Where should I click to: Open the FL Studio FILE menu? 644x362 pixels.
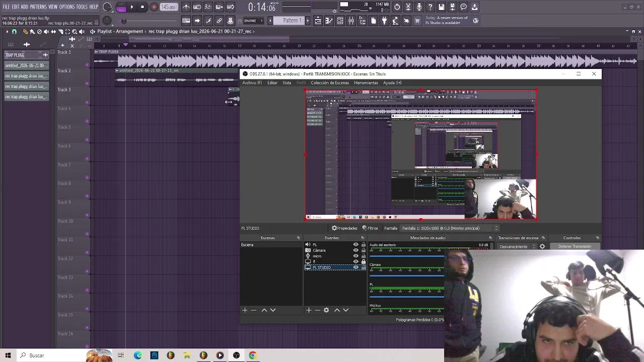tap(6, 7)
